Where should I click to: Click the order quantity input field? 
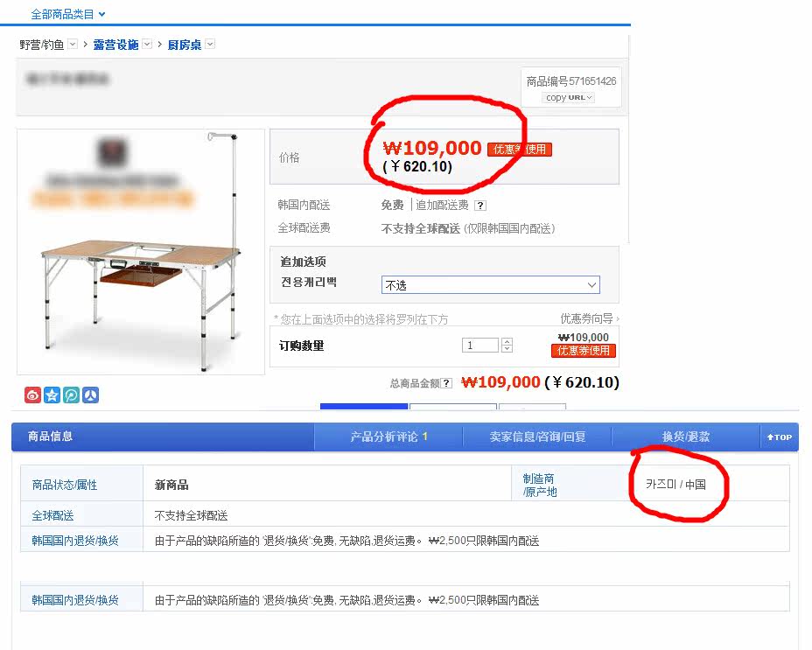coord(480,345)
